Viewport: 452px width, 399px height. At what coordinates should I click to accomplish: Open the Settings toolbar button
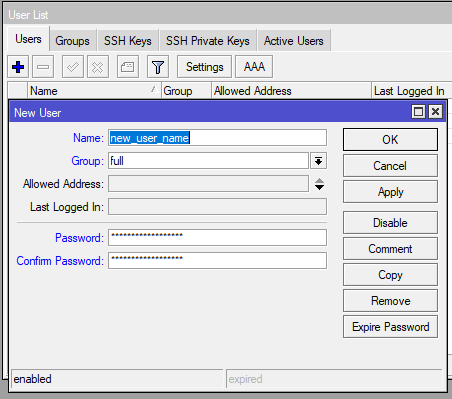pos(204,67)
